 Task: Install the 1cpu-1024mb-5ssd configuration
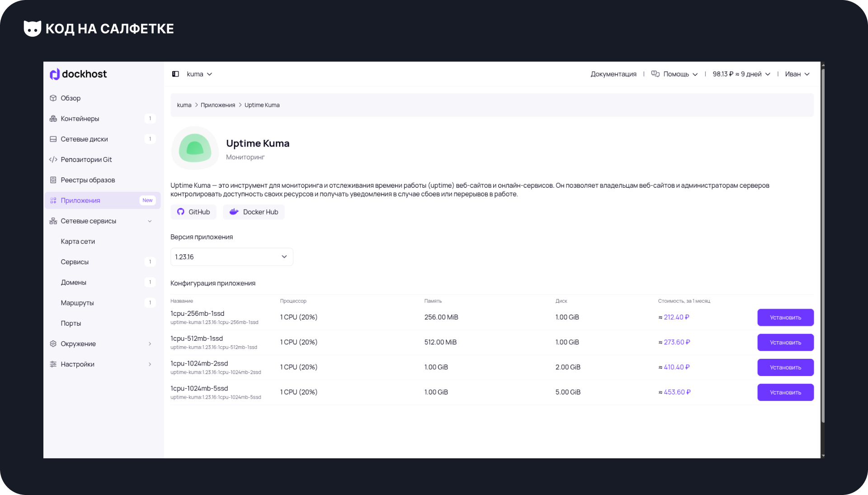point(785,392)
